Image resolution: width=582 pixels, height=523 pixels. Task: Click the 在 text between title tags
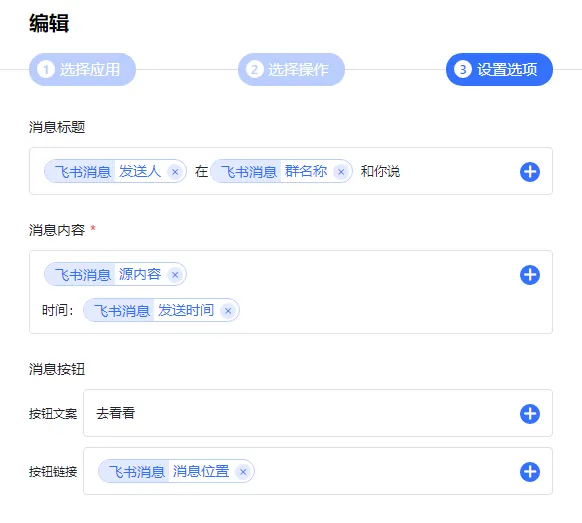(201, 171)
